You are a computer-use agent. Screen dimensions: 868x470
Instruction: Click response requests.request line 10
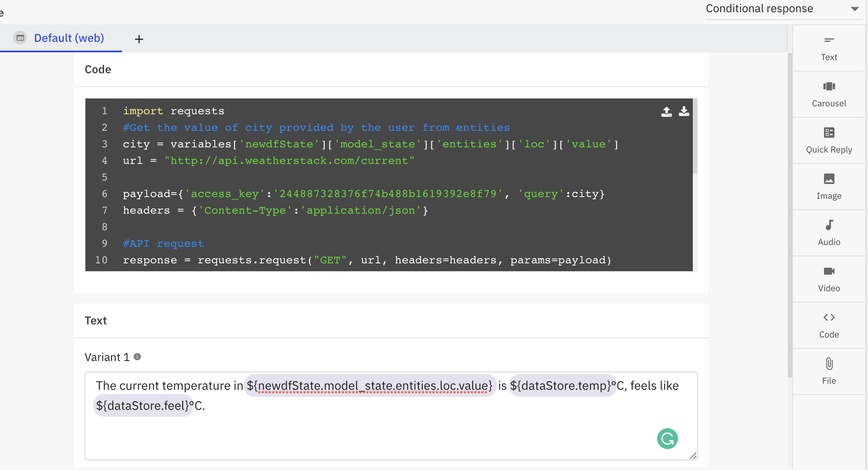coord(367,260)
